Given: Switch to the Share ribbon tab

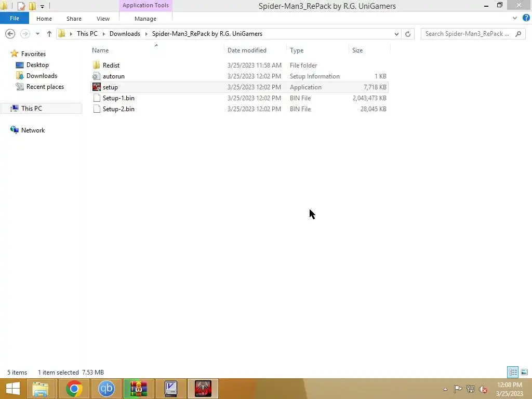Looking at the screenshot, I should tap(74, 19).
